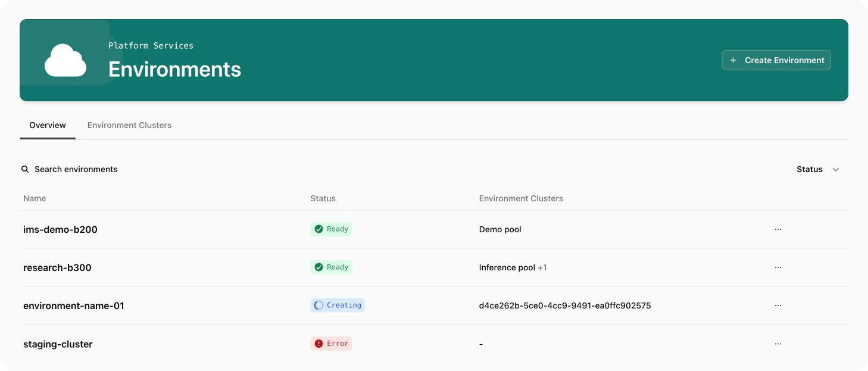Focus the Search environments field
Image resolution: width=868 pixels, height=371 pixels.
pyautogui.click(x=76, y=169)
